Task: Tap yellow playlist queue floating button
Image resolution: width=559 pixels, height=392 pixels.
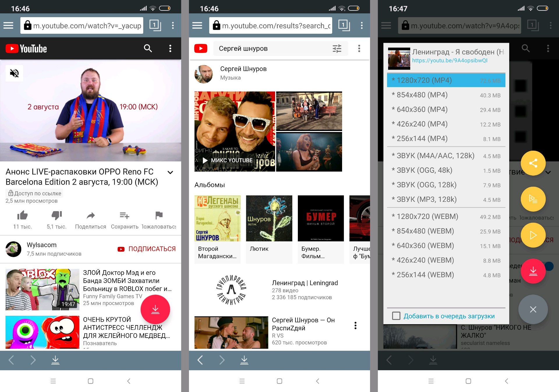Action: (x=533, y=199)
